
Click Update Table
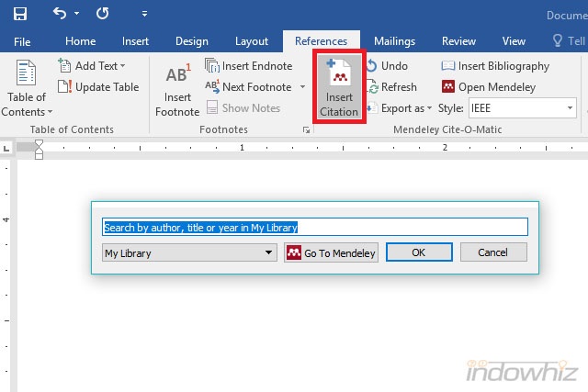(98, 87)
